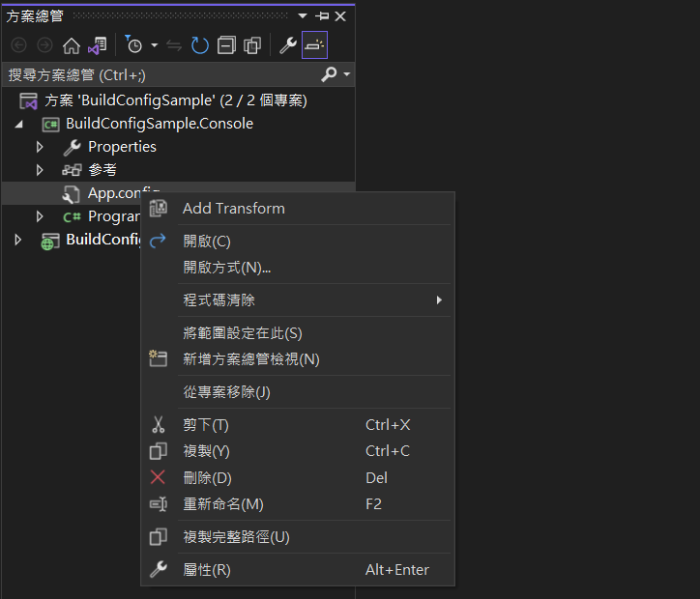Click the switch views Visual Studio icon

[97, 45]
